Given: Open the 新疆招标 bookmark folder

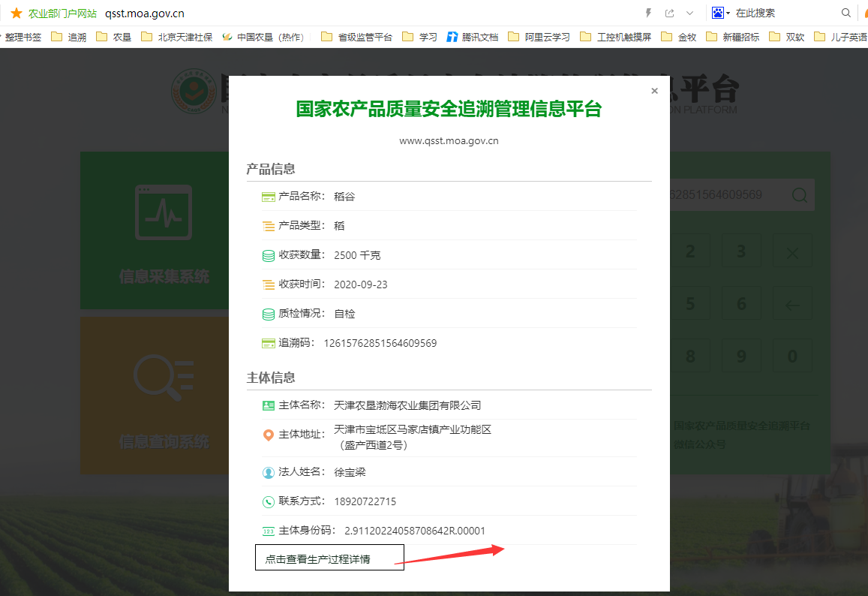Looking at the screenshot, I should (x=732, y=37).
